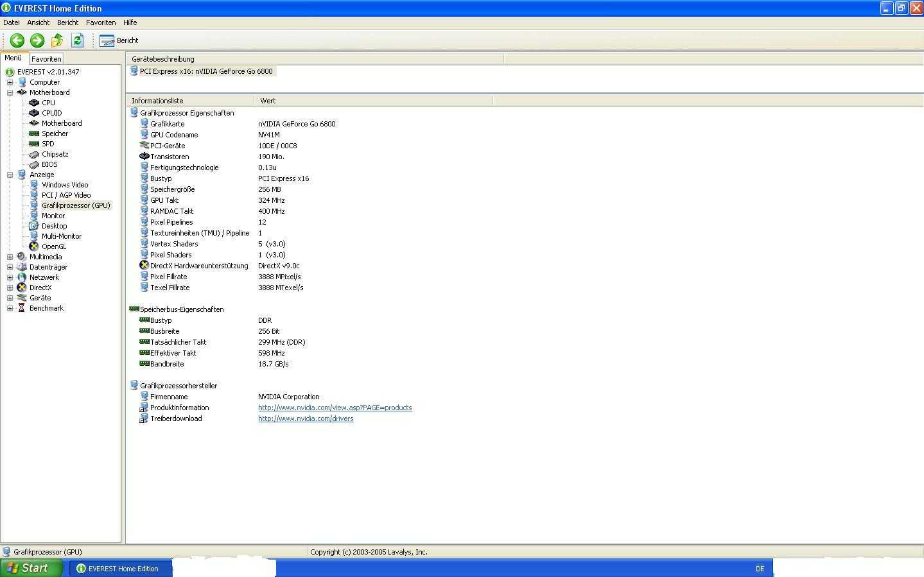Click the green Back arrow toolbar icon
924x577 pixels.
pos(17,40)
